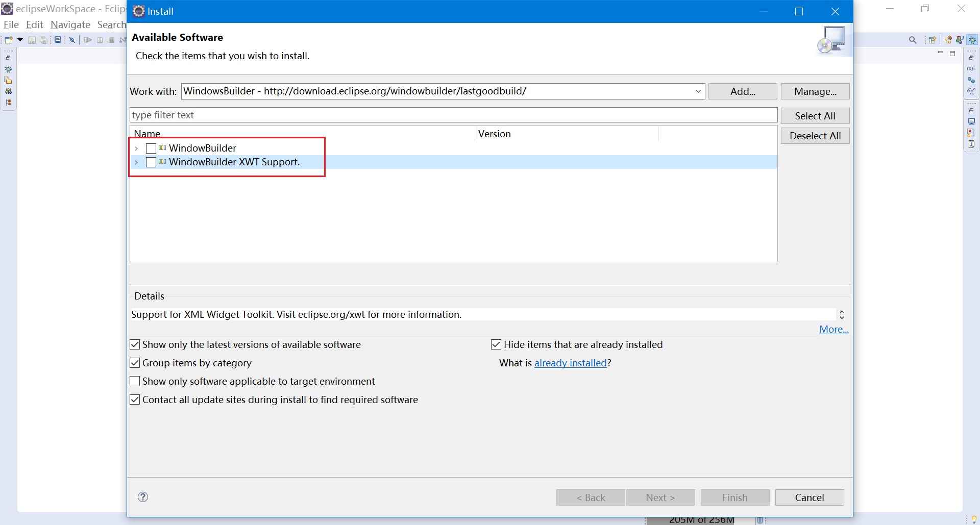Check the WindowBuilder checkbox
The width and height of the screenshot is (980, 525).
151,148
